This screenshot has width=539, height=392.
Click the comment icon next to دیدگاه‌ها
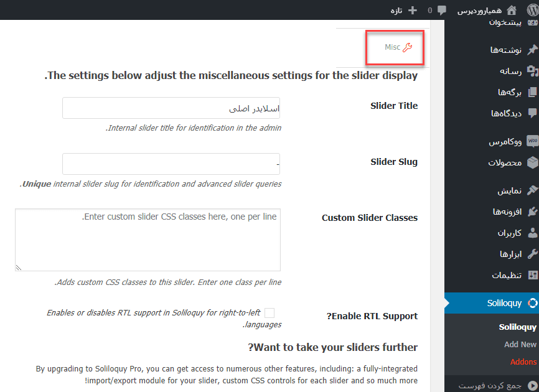click(x=533, y=113)
